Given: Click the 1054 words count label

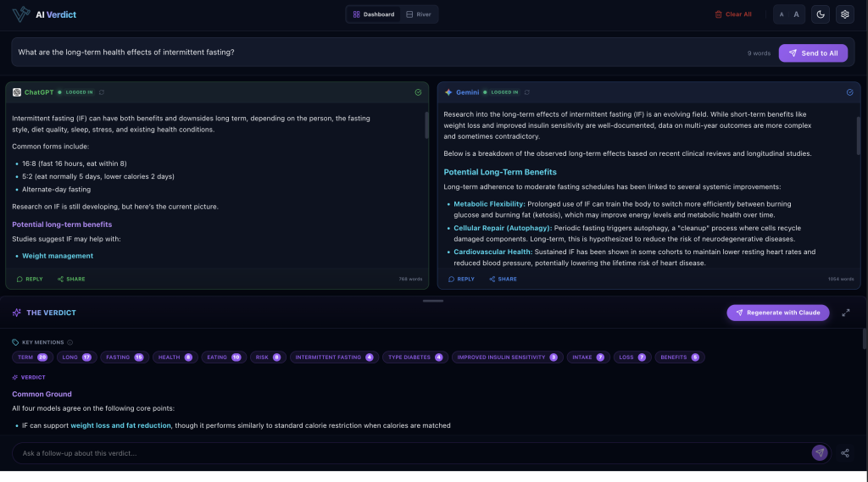Looking at the screenshot, I should (841, 280).
